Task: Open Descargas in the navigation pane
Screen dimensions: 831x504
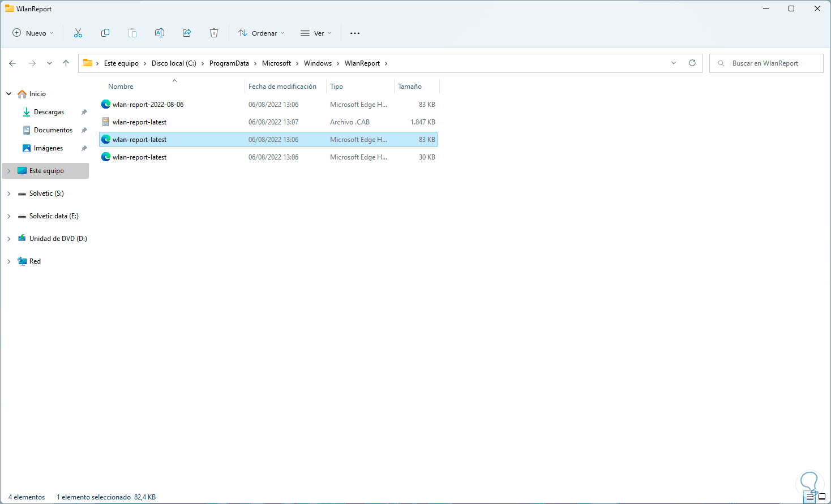Action: (x=49, y=112)
